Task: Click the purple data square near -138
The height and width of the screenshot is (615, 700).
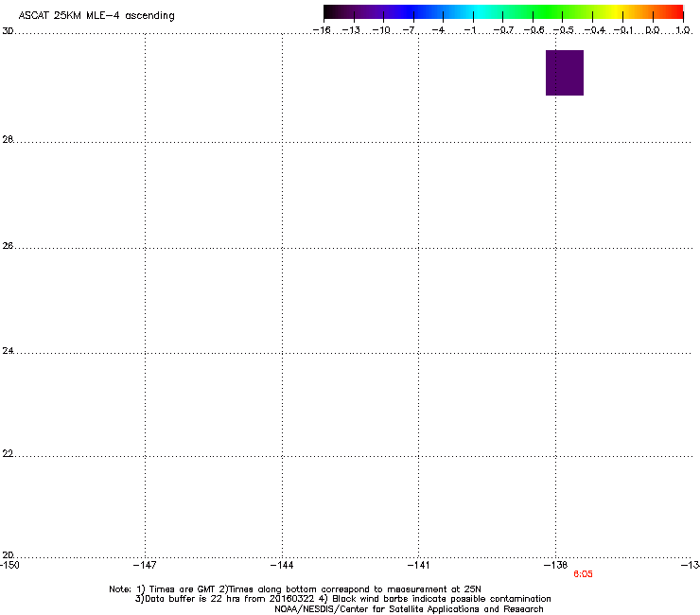Action: [x=565, y=72]
